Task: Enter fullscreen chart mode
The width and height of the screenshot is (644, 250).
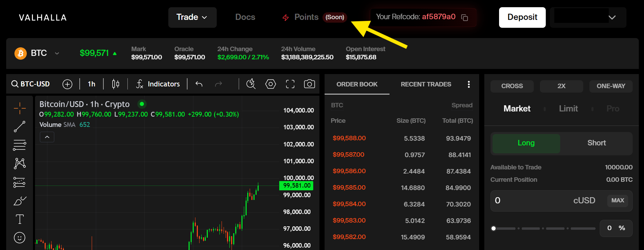Action: click(290, 84)
